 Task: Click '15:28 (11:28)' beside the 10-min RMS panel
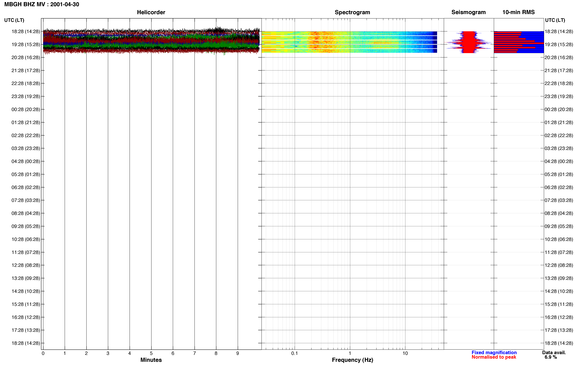pyautogui.click(x=559, y=304)
